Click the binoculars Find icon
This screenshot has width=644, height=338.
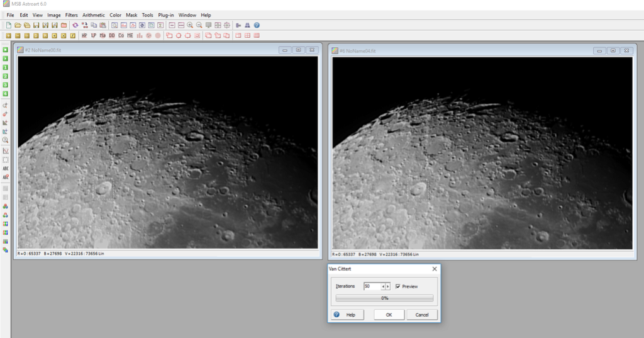click(x=248, y=25)
